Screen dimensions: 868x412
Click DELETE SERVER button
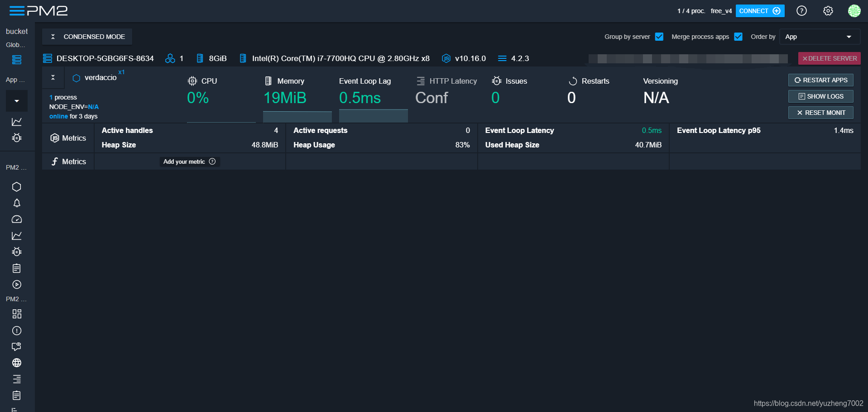[x=829, y=58]
